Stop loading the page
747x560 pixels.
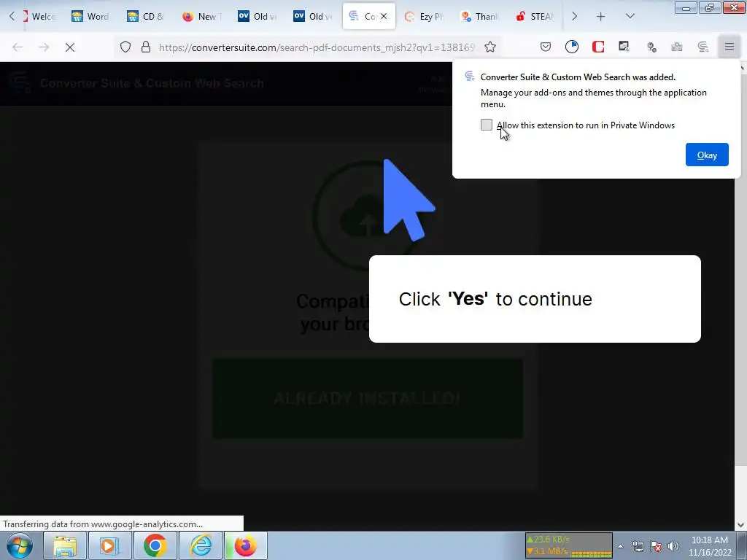pos(69,47)
